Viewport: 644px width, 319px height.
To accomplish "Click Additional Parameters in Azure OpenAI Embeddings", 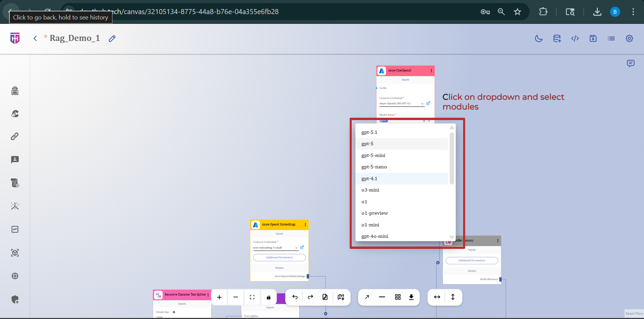I will tap(279, 258).
